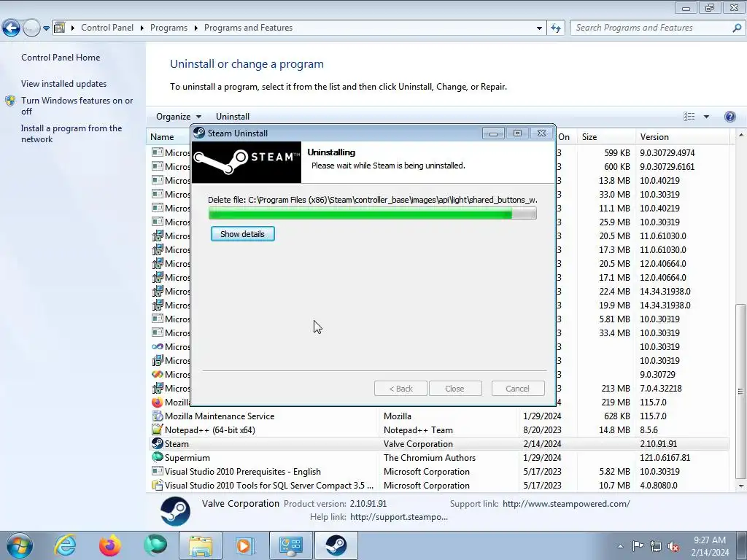Expand breadcrumb arrow before Control Panel

[73, 28]
